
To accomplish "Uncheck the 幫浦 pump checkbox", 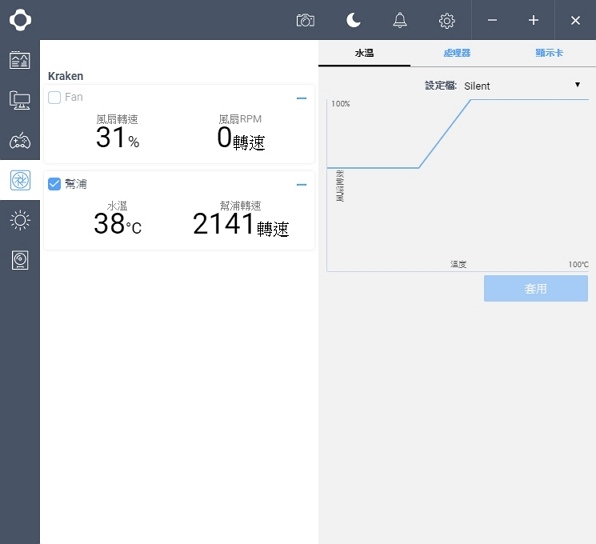I will 54,184.
